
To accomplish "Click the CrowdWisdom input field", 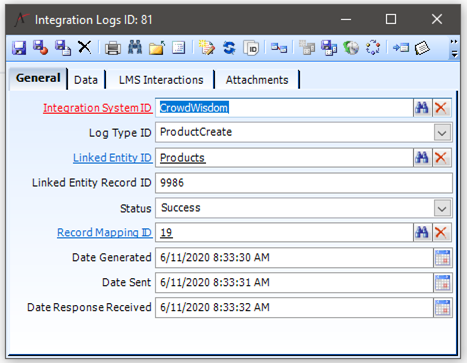I will (284, 108).
